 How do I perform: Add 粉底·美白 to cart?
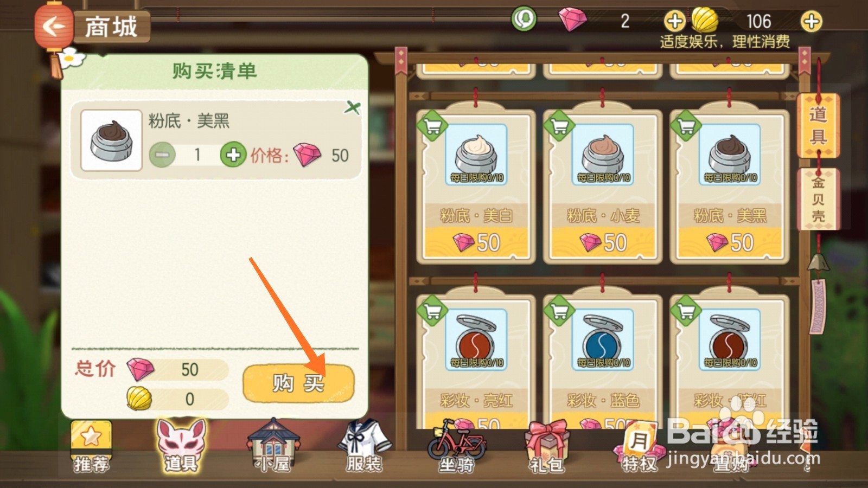point(432,126)
